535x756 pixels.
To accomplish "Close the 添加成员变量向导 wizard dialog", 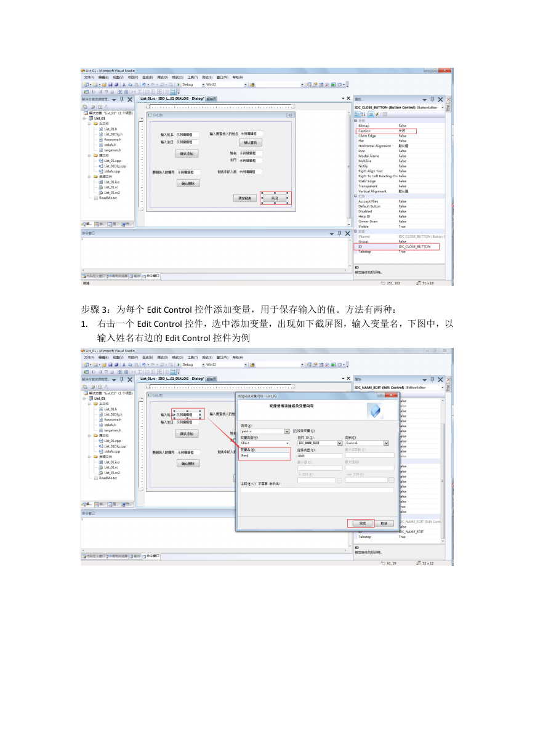I will pos(390,395).
